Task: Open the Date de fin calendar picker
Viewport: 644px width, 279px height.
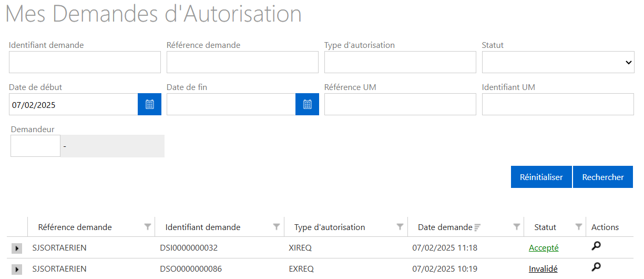Action: [x=307, y=104]
